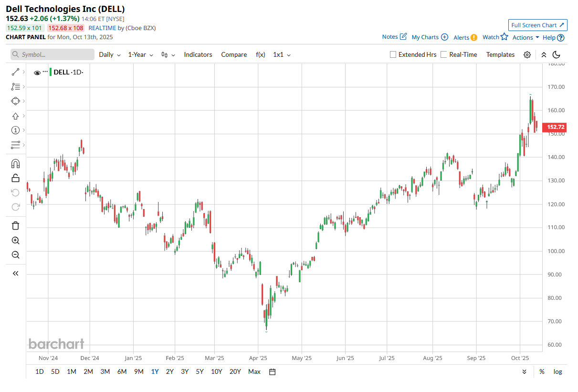Click the unlock drawings padlock icon

point(15,178)
